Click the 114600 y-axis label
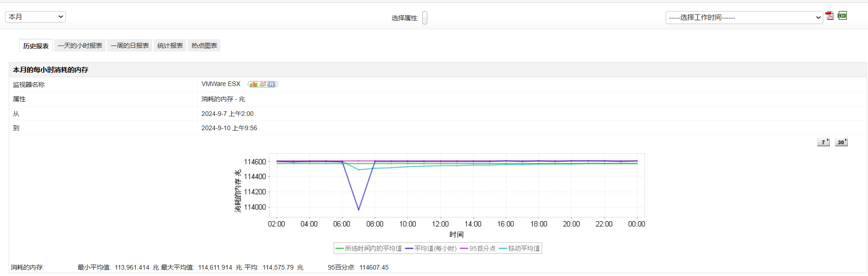868x276 pixels. tap(255, 162)
